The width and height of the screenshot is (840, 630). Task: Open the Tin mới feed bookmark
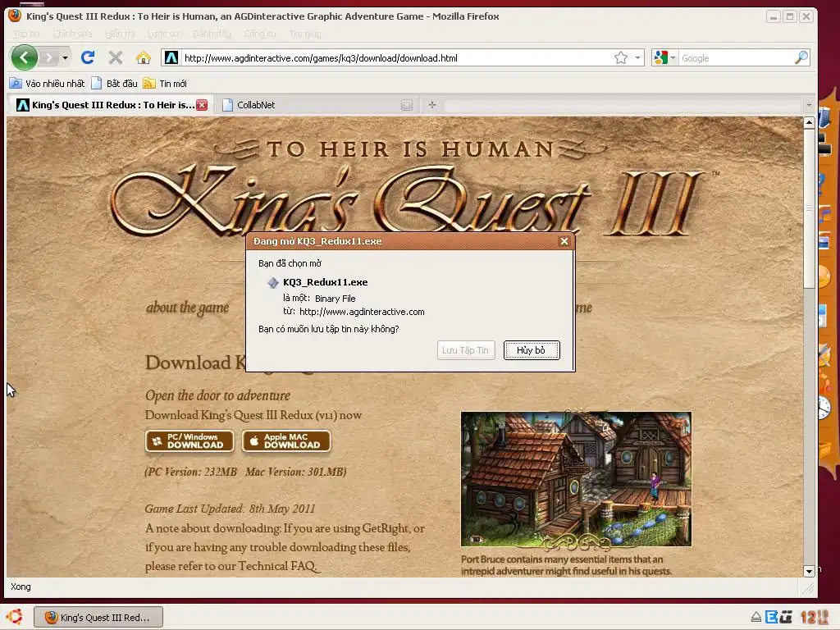tap(165, 84)
